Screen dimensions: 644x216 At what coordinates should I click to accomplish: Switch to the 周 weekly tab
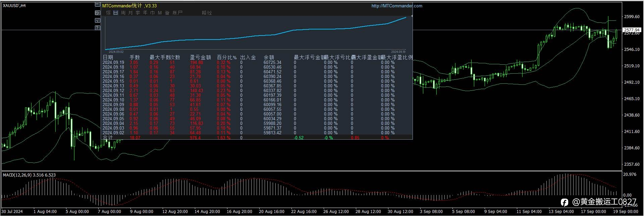(123, 13)
